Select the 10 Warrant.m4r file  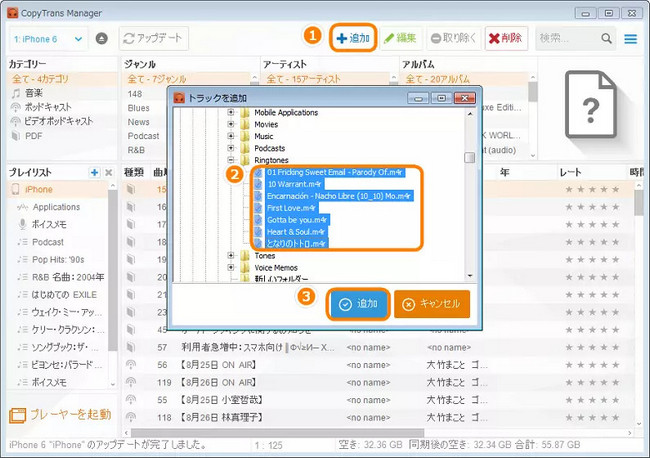pos(294,184)
